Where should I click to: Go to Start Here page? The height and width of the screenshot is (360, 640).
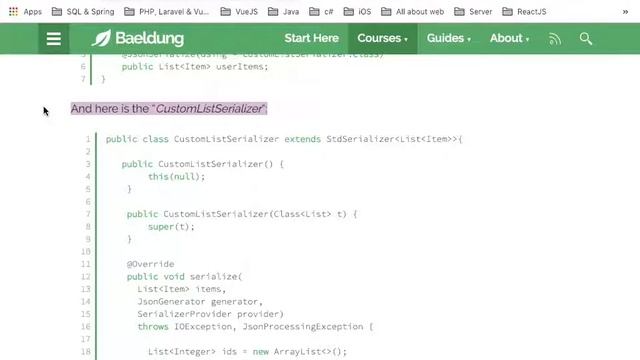(311, 38)
